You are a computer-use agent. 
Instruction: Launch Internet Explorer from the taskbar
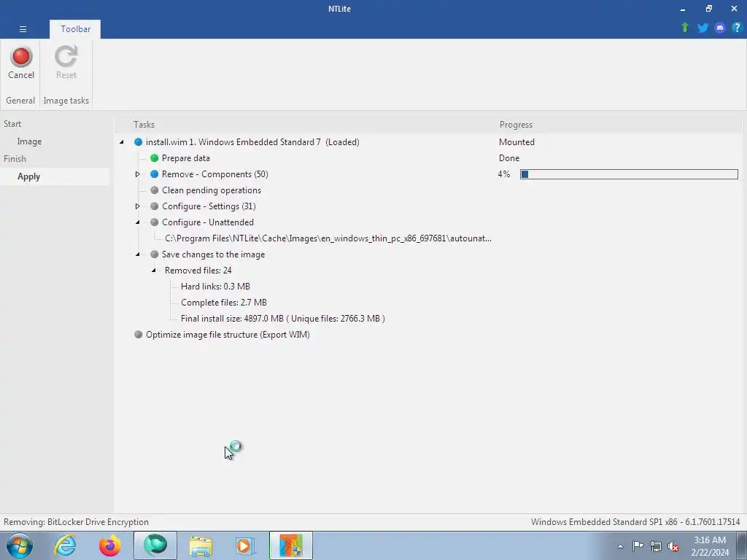tap(65, 545)
